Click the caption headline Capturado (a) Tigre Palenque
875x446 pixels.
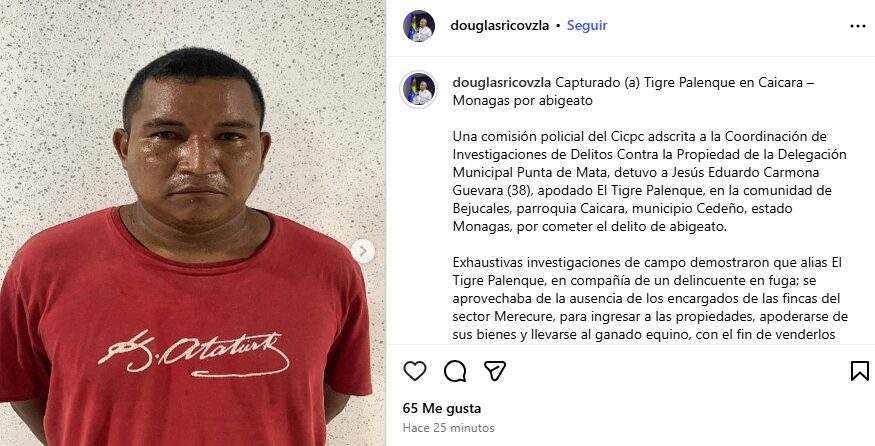pos(633,92)
